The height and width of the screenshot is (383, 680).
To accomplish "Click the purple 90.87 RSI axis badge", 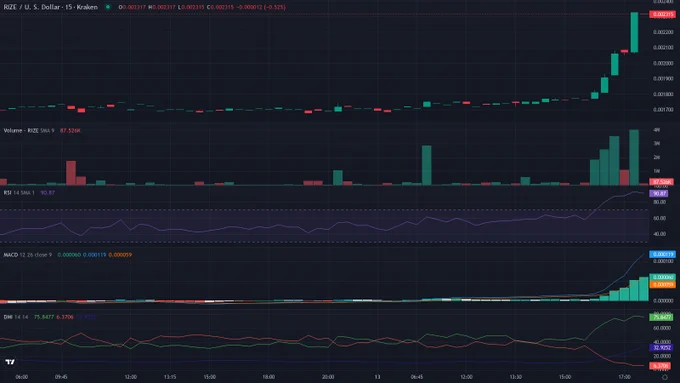I will [x=659, y=193].
